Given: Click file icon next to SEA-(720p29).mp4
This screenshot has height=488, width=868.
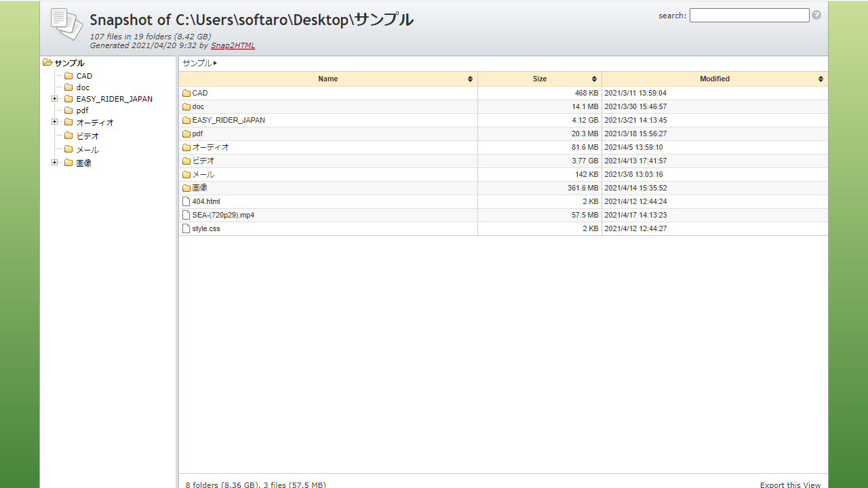Looking at the screenshot, I should coord(186,215).
